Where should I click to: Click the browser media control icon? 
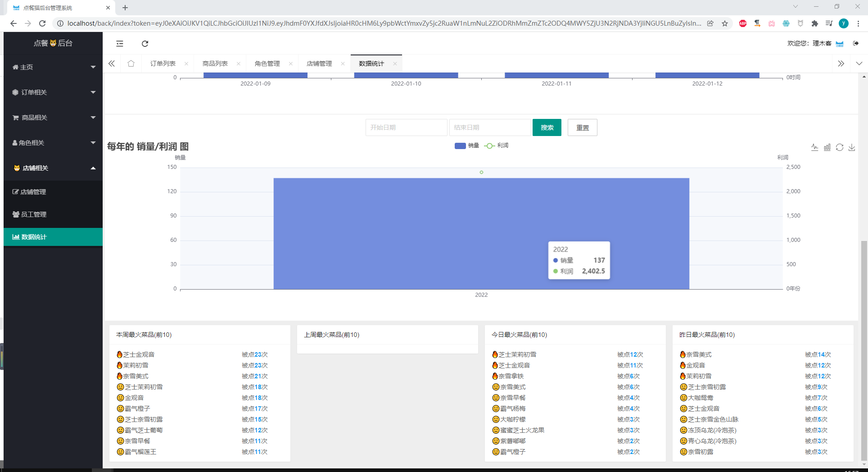click(829, 23)
